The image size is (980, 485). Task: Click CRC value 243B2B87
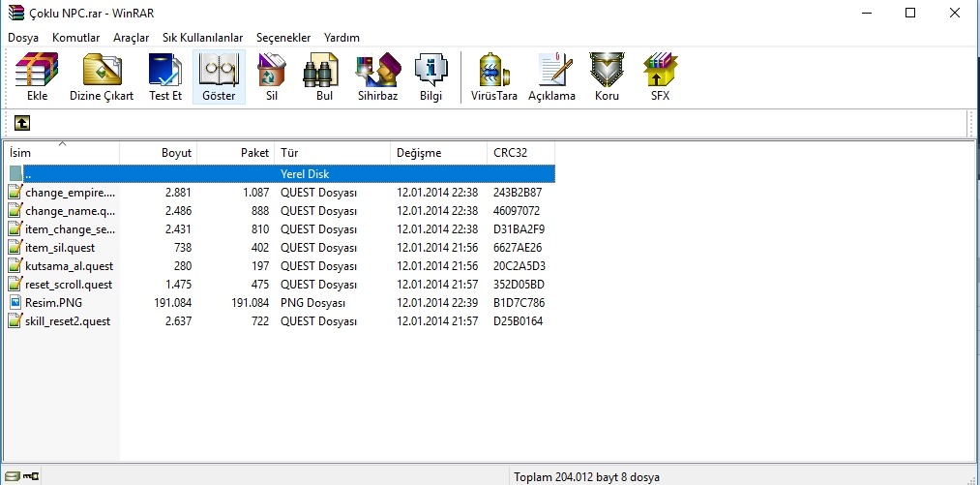click(x=518, y=192)
